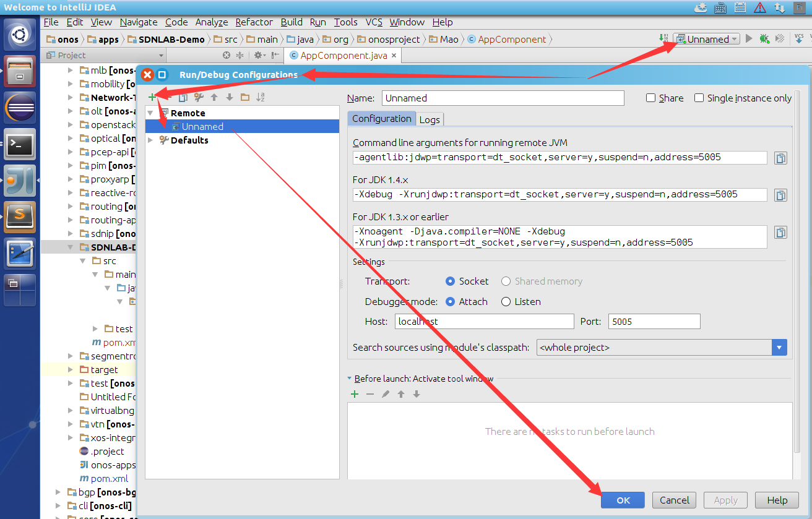Image resolution: width=812 pixels, height=519 pixels.
Task: Move before-launch task down
Action: click(x=417, y=394)
